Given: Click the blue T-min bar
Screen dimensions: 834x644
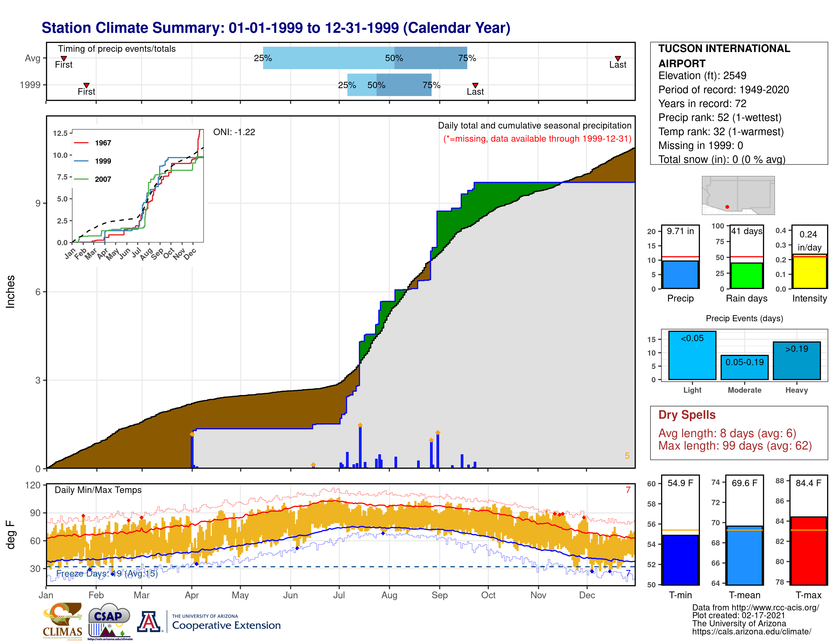Looking at the screenshot, I should point(680,560).
